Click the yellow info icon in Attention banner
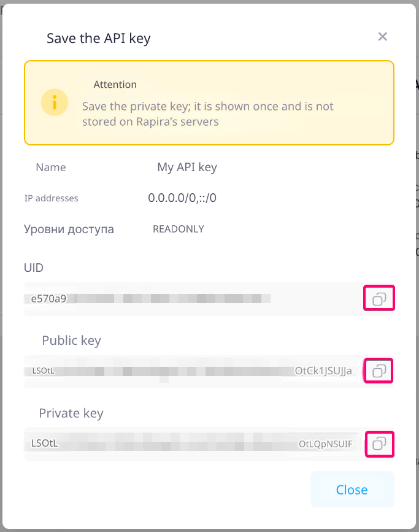Viewport: 419px width, 532px height. [x=55, y=102]
